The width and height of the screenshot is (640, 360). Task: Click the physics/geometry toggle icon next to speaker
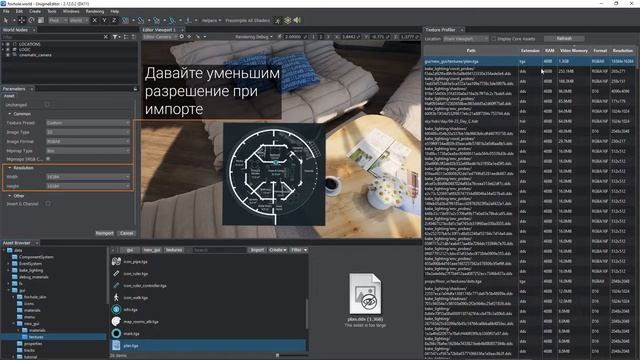(x=288, y=20)
